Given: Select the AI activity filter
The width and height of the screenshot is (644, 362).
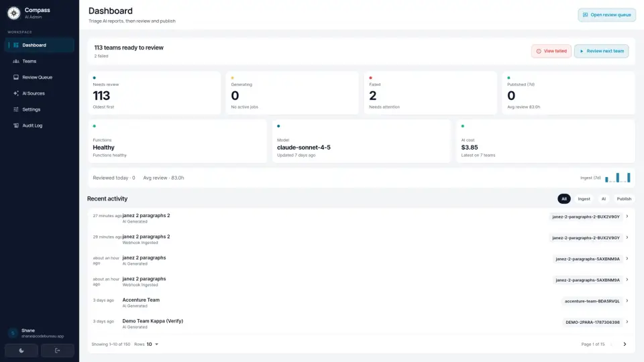Looking at the screenshot, I should pyautogui.click(x=603, y=198).
